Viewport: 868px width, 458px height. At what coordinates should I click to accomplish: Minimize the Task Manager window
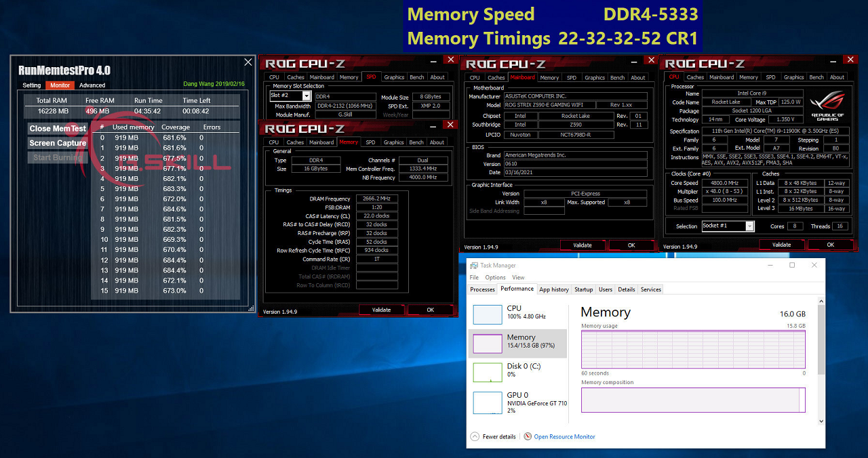[x=770, y=266]
